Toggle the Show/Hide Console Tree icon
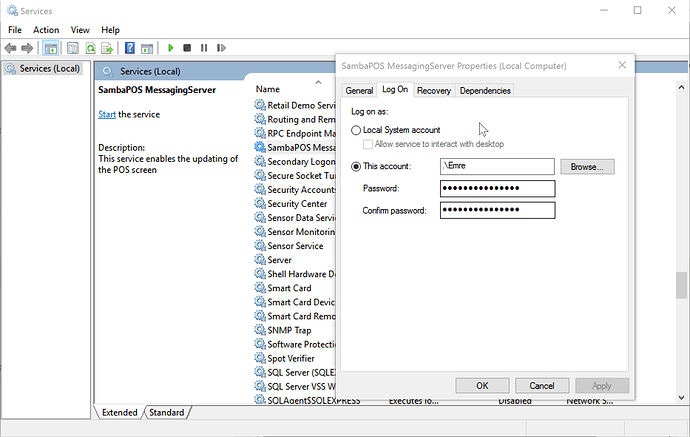This screenshot has width=690, height=437. click(x=51, y=48)
